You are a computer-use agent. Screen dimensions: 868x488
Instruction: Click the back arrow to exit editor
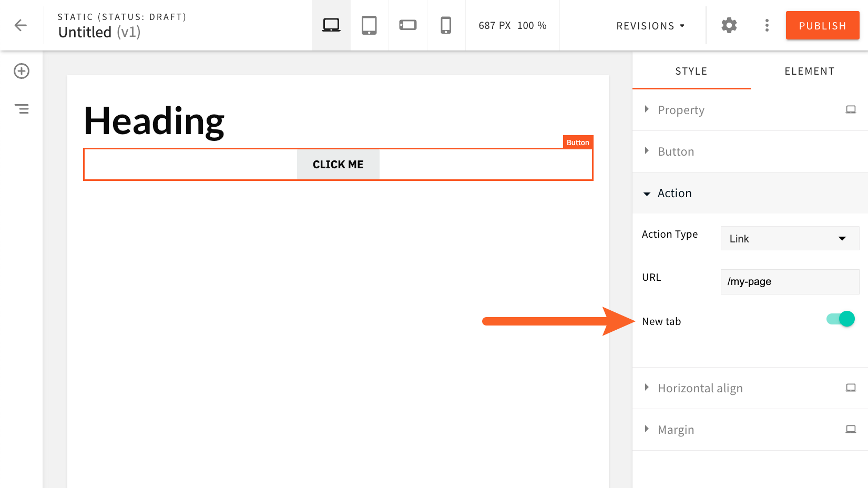click(x=21, y=25)
